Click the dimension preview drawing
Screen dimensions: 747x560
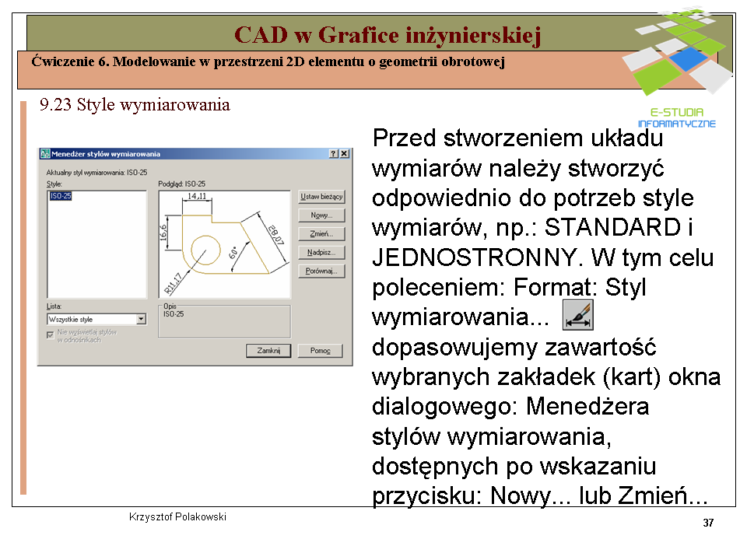224,244
